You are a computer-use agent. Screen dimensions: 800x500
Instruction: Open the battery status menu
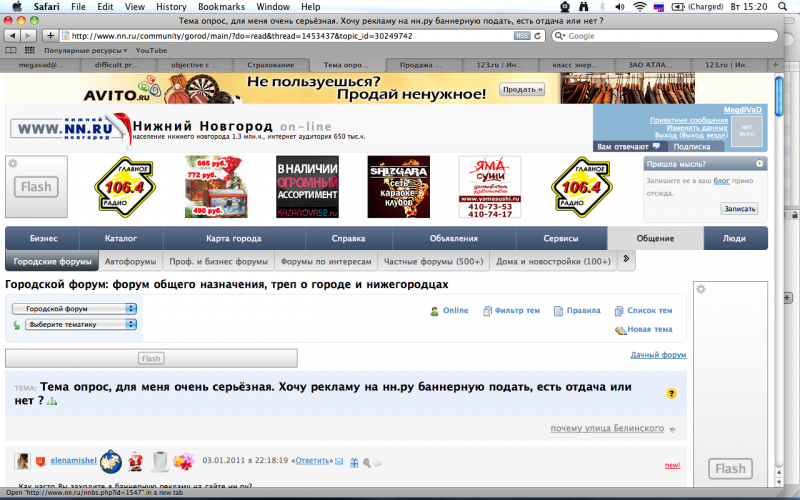tap(678, 7)
